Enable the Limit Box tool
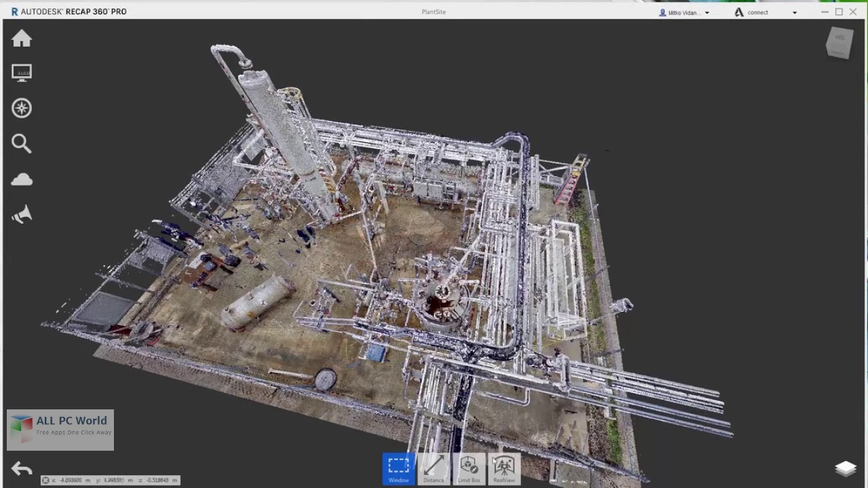This screenshot has height=488, width=868. click(469, 469)
